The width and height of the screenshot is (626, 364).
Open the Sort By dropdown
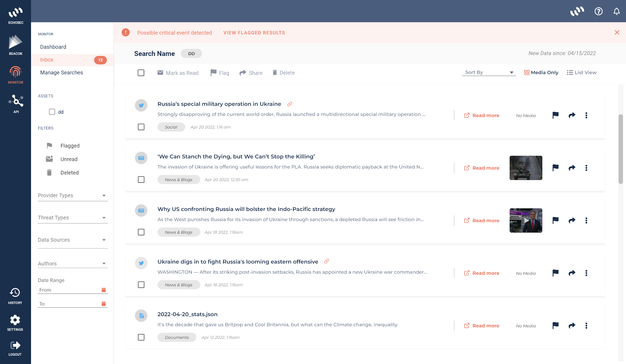point(489,72)
